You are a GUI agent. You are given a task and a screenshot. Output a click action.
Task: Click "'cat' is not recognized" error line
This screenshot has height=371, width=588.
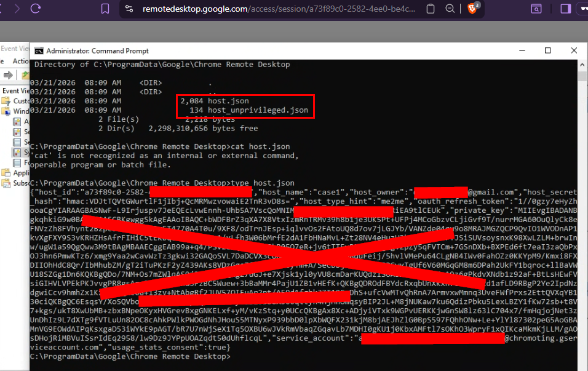[x=164, y=156]
